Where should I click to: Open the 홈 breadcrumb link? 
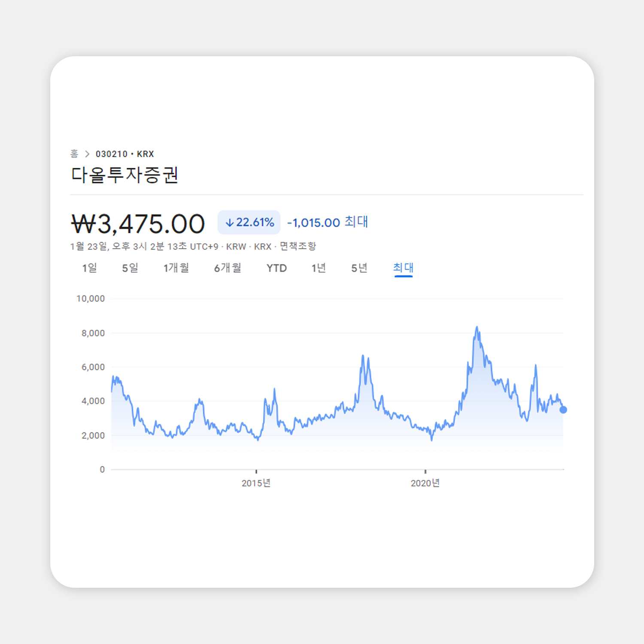(x=74, y=154)
